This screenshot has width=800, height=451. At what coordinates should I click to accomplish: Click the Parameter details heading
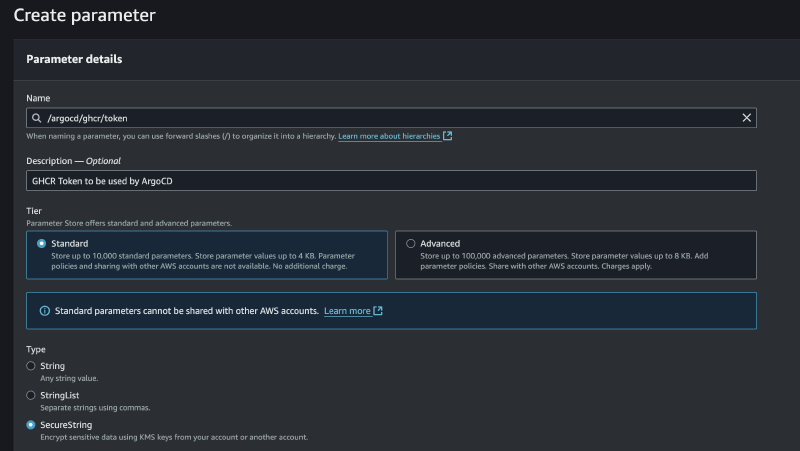tap(74, 59)
